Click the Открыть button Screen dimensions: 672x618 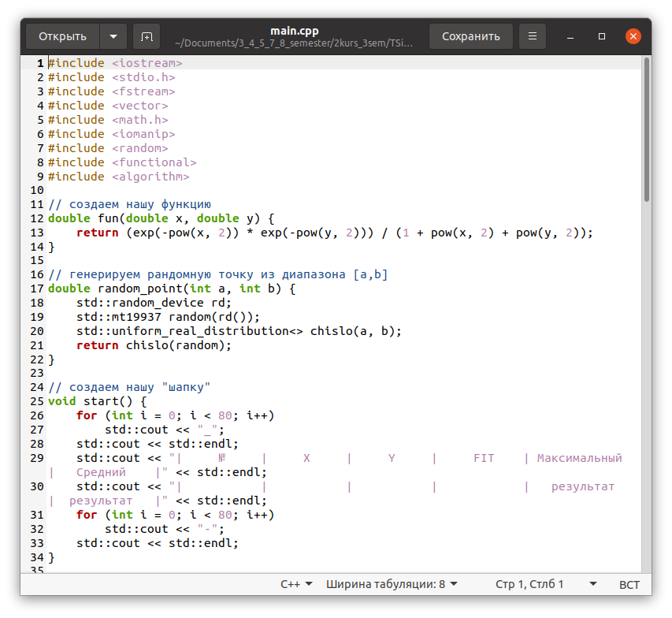(x=62, y=36)
